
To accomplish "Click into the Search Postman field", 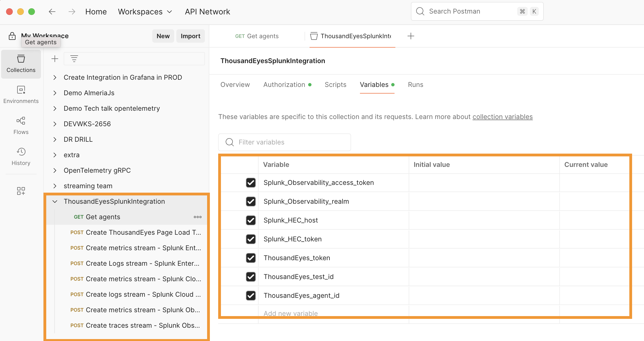I will 477,11.
